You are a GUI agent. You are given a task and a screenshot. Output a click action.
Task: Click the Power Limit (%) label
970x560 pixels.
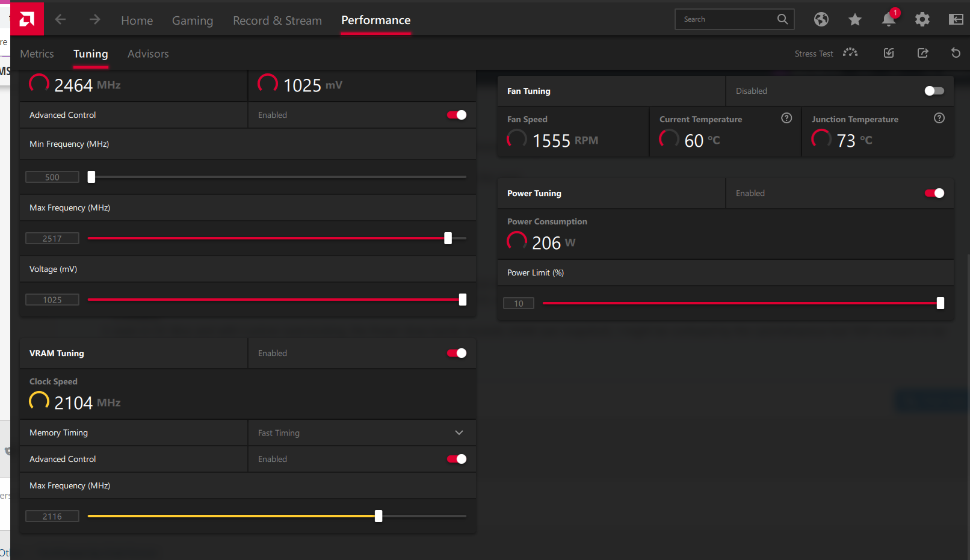(536, 272)
